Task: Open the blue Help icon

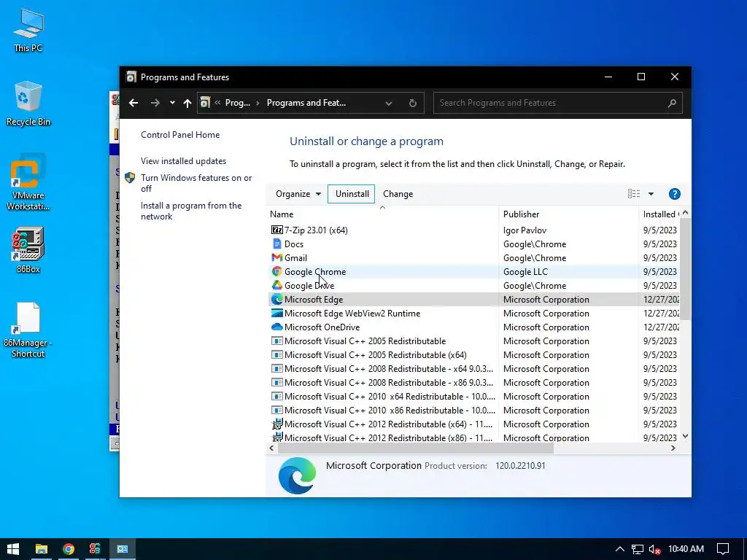Action: (x=675, y=194)
